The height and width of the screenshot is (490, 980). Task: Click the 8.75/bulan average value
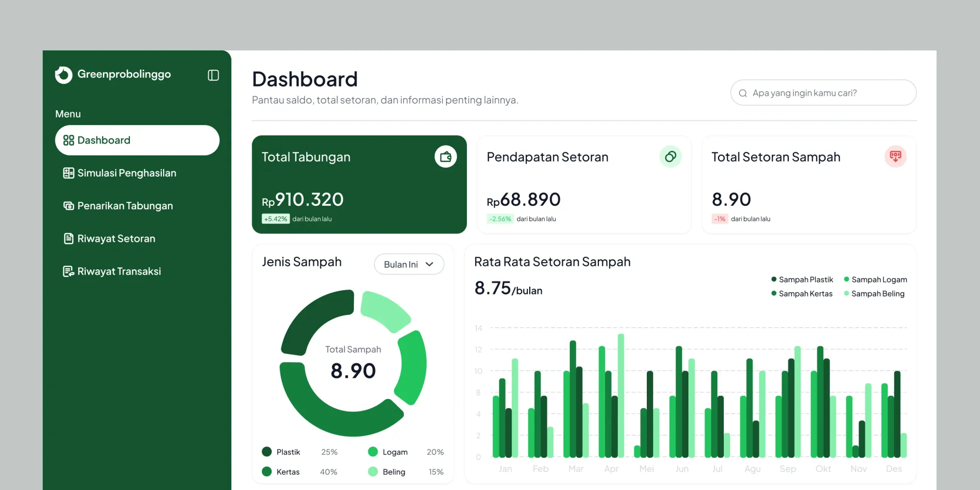[508, 288]
